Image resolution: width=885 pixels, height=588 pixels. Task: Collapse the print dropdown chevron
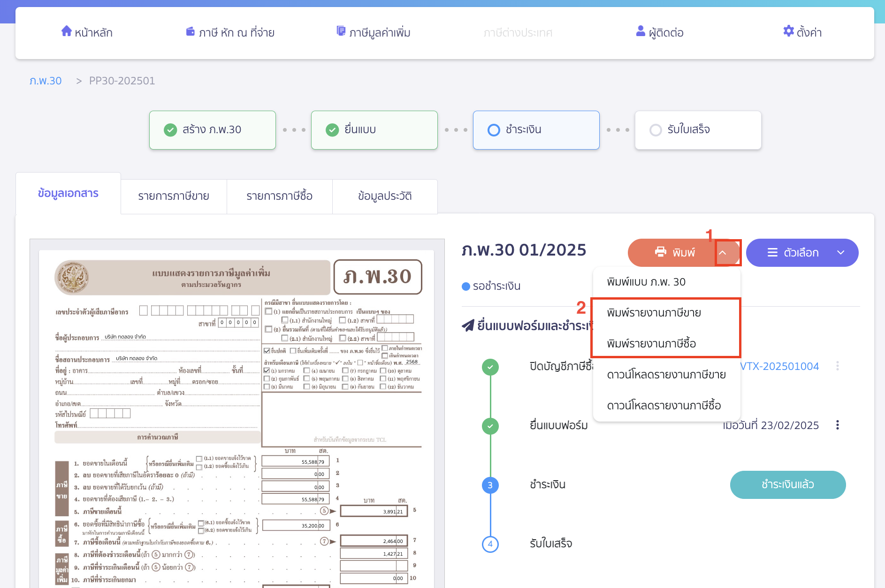[x=723, y=253]
